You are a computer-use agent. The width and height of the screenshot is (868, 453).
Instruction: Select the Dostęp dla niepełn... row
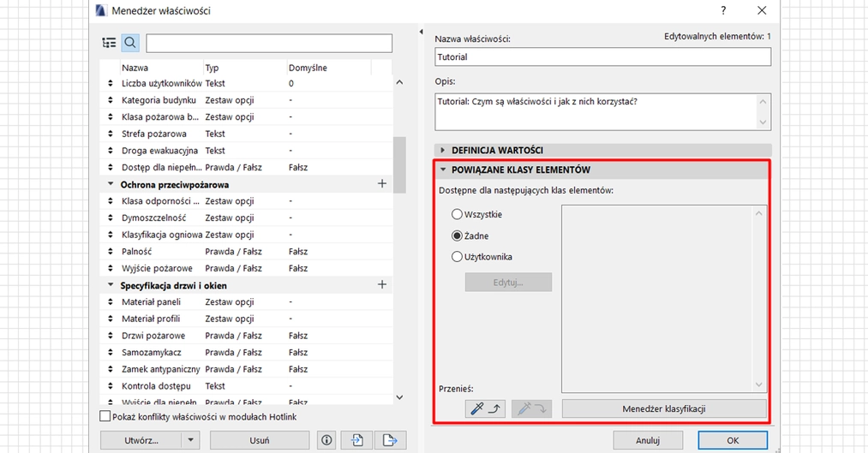click(x=246, y=167)
